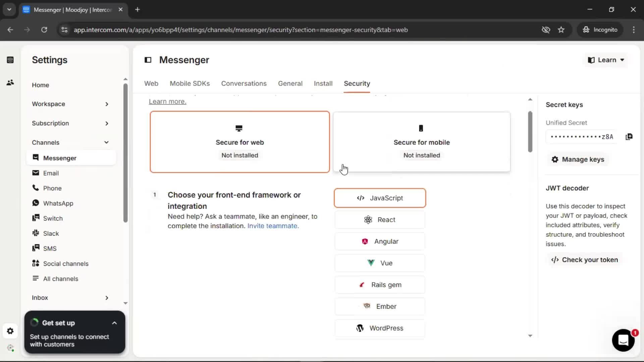Open the Intercom chat launcher bubble
Viewport: 644px width, 362px height.
point(623,340)
